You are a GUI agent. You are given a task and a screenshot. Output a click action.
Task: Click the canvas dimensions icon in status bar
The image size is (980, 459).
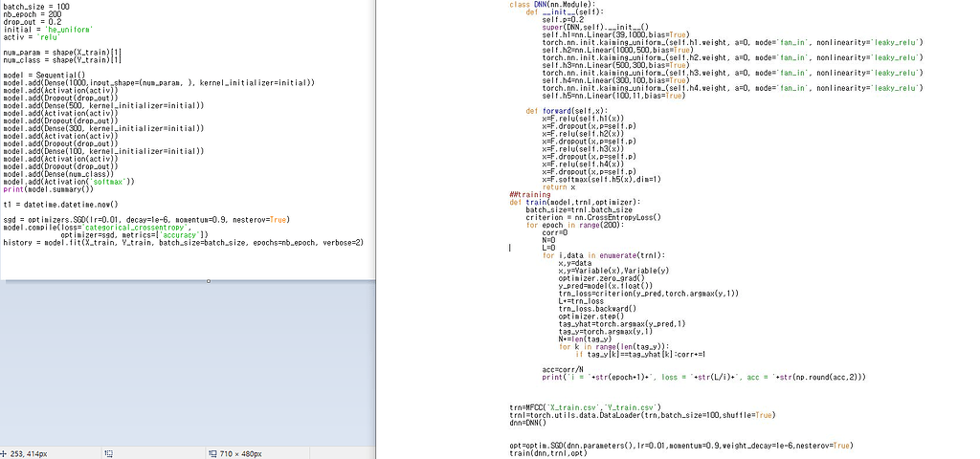click(212, 453)
